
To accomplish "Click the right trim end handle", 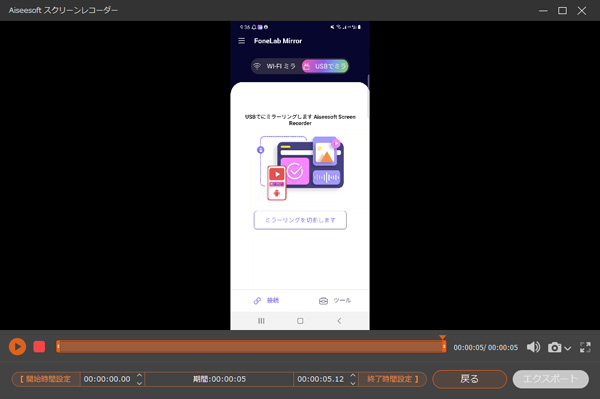I will [x=444, y=347].
